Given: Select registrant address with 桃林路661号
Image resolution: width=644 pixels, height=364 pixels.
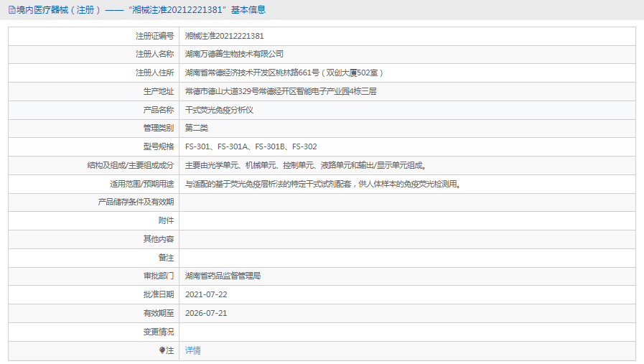Looking at the screenshot, I should (284, 73).
